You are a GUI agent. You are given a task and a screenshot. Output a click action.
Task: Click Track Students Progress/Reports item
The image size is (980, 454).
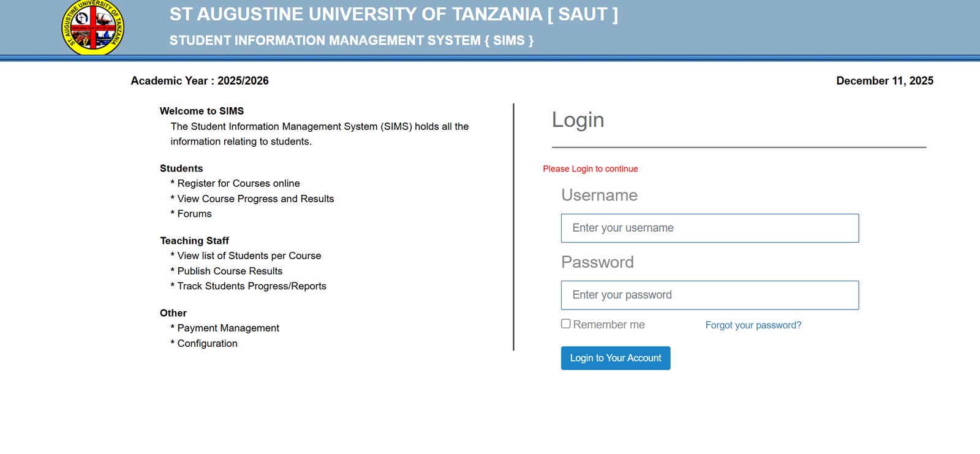pyautogui.click(x=251, y=286)
